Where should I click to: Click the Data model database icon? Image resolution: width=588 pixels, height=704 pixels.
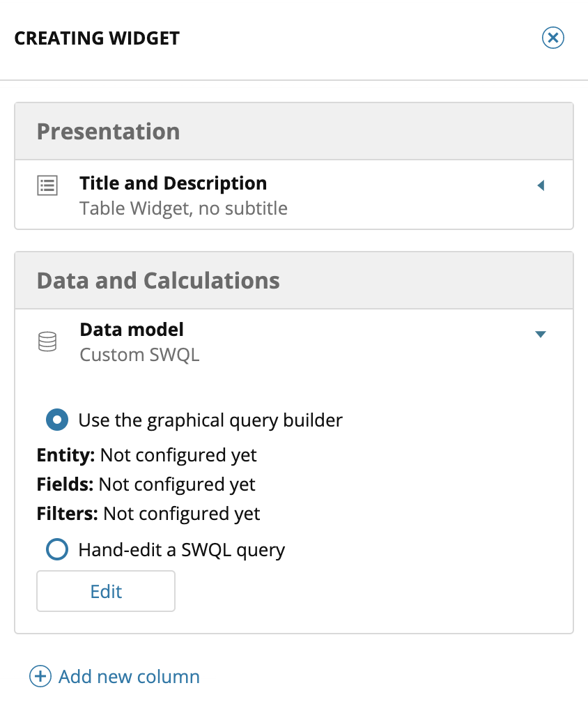(47, 342)
